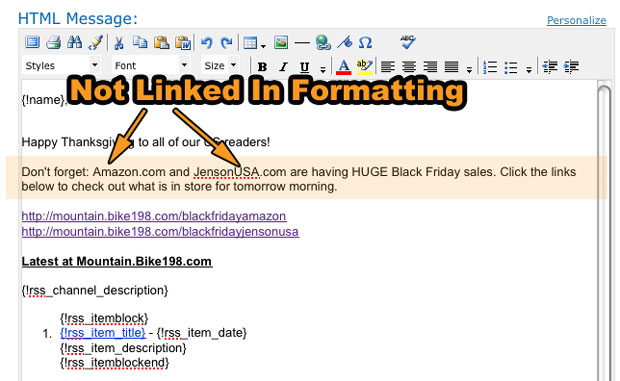620x381 pixels.
Task: Toggle italic formatting
Action: pyautogui.click(x=283, y=67)
